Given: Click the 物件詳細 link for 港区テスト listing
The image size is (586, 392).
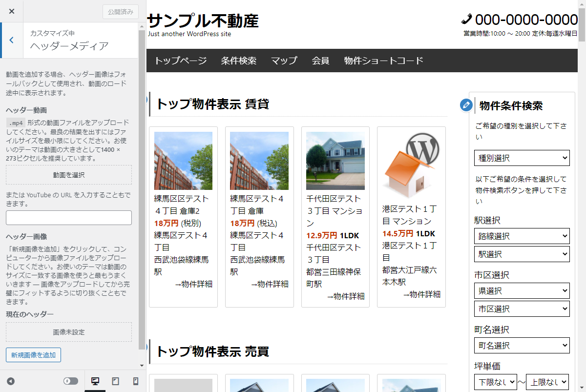Looking at the screenshot, I should pos(421,294).
